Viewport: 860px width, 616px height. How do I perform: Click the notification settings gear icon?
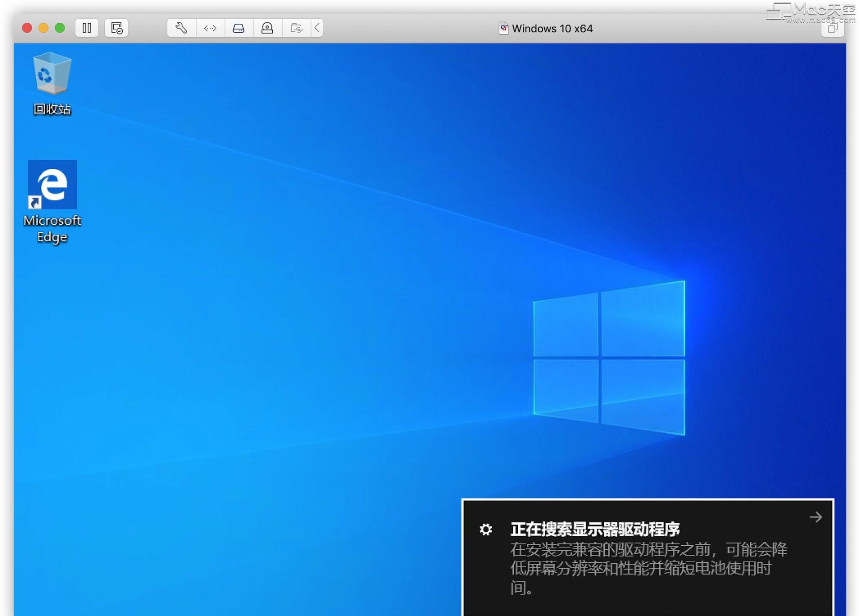click(x=486, y=529)
